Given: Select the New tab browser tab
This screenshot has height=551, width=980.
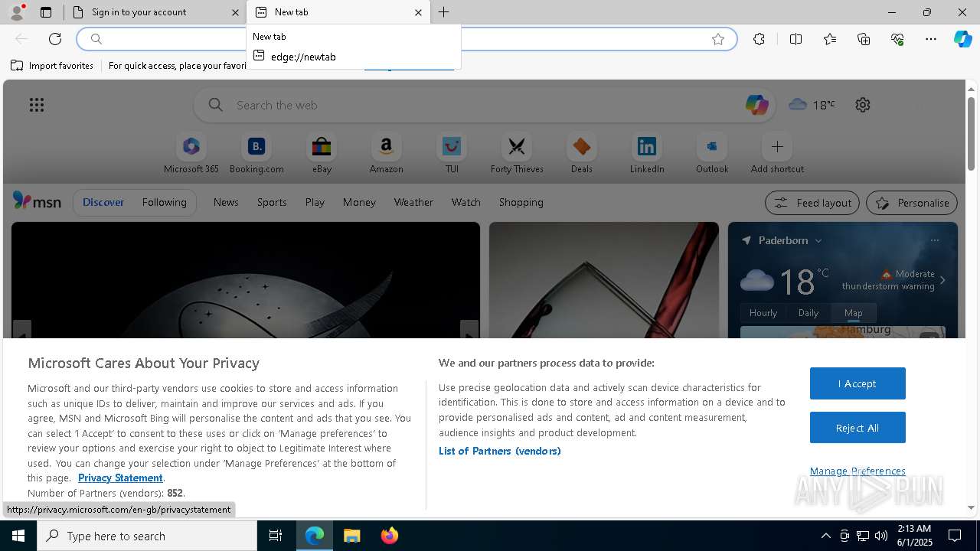Looking at the screenshot, I should click(338, 12).
